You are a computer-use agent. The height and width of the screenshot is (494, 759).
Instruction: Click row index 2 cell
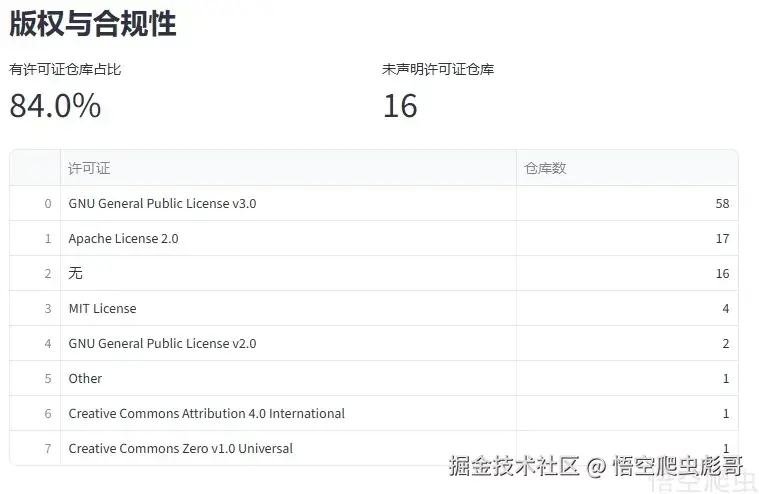[x=35, y=273]
